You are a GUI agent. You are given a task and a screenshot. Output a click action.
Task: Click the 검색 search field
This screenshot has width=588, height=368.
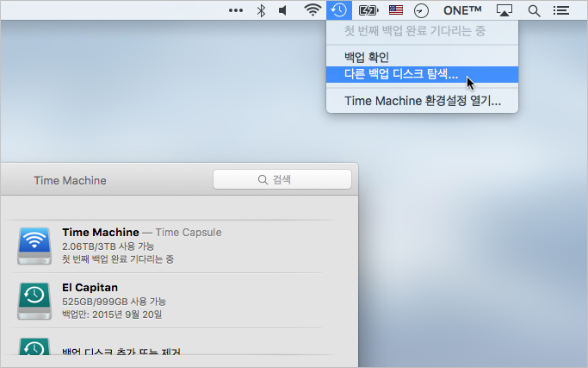282,179
